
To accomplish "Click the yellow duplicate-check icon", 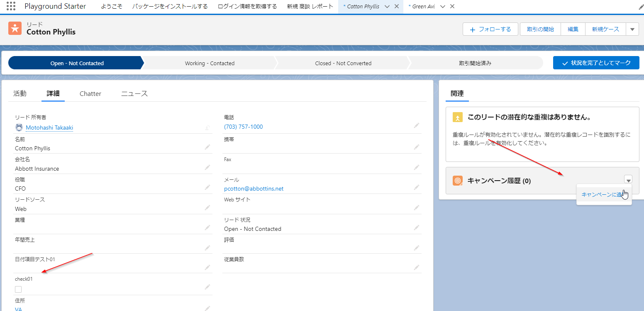I will 457,117.
